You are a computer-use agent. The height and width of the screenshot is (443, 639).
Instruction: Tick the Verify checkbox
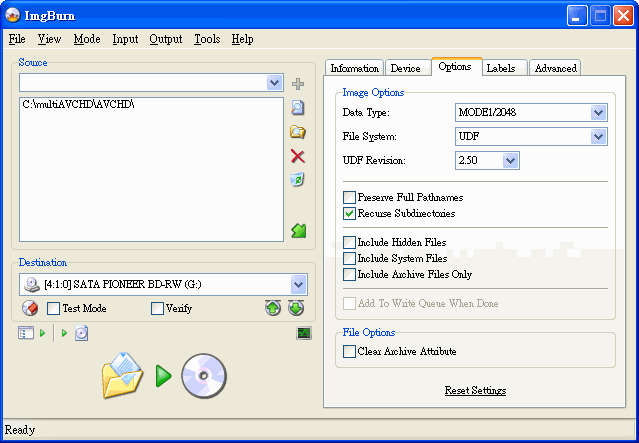click(x=157, y=309)
